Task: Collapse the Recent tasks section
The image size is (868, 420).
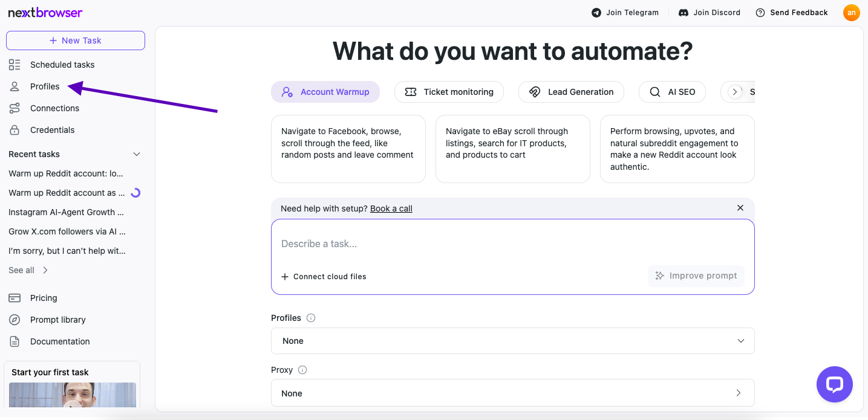Action: pos(137,154)
